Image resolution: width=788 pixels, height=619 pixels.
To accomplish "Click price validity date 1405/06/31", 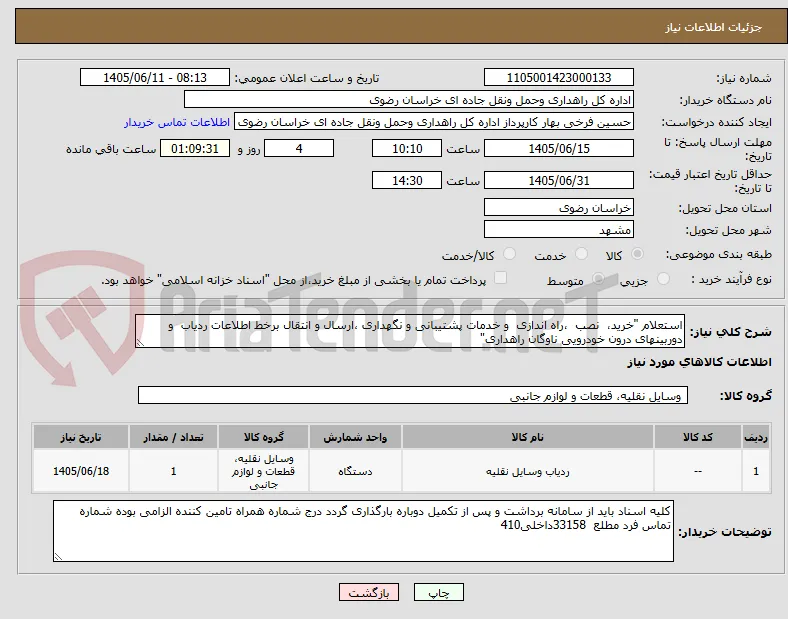I will [x=559, y=180].
